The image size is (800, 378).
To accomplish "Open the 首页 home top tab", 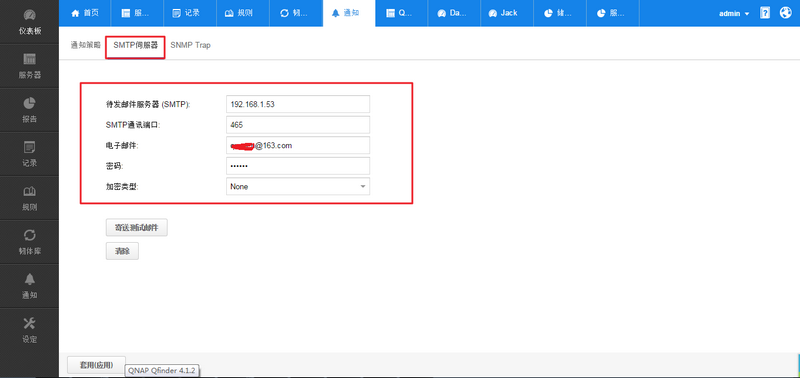I will click(x=85, y=13).
